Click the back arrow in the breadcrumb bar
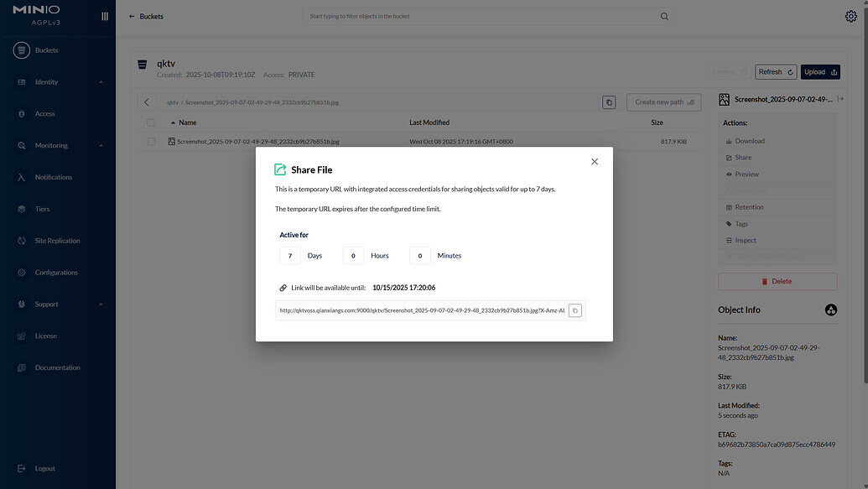868x489 pixels. pyautogui.click(x=147, y=102)
